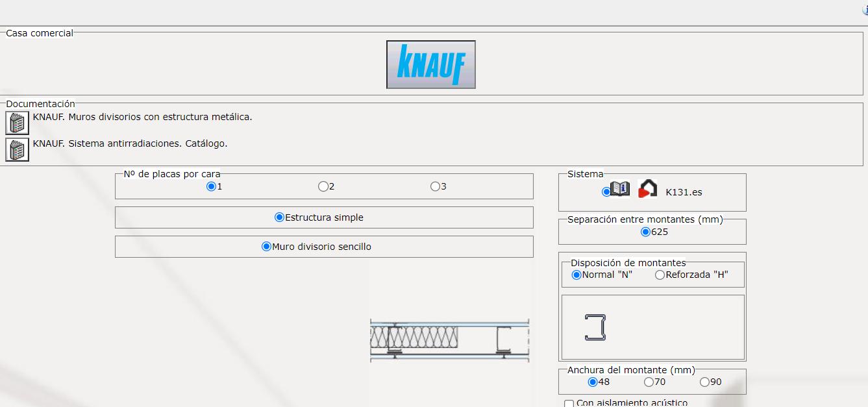Click the open book info icon in Sistema
Viewport: 868px width, 407px height.
(621, 189)
